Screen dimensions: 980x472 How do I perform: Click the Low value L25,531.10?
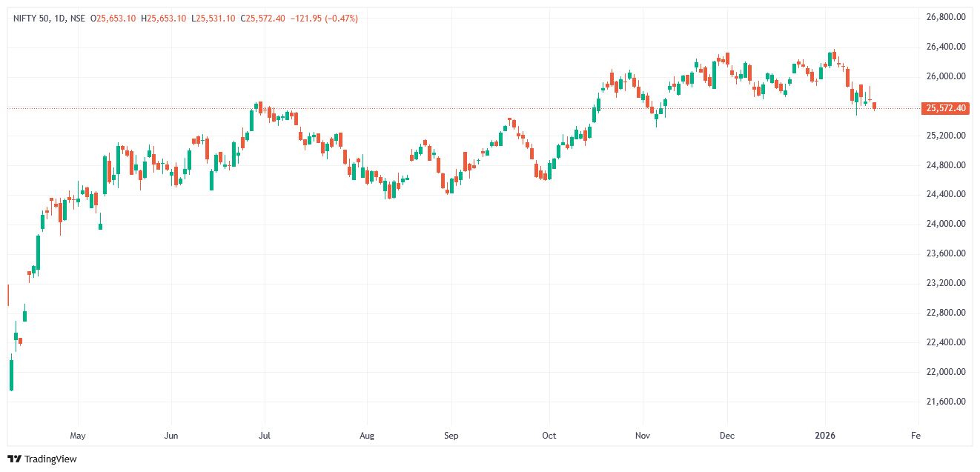coord(213,19)
